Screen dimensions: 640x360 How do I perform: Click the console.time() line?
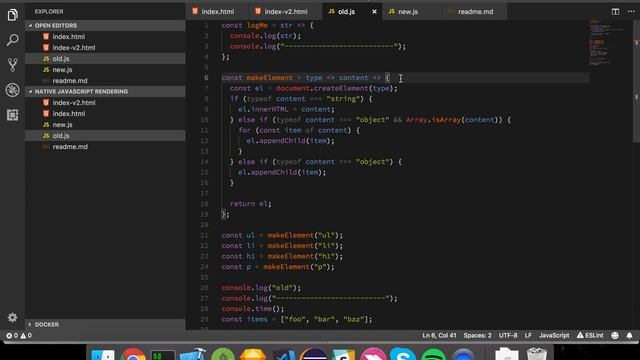point(253,309)
